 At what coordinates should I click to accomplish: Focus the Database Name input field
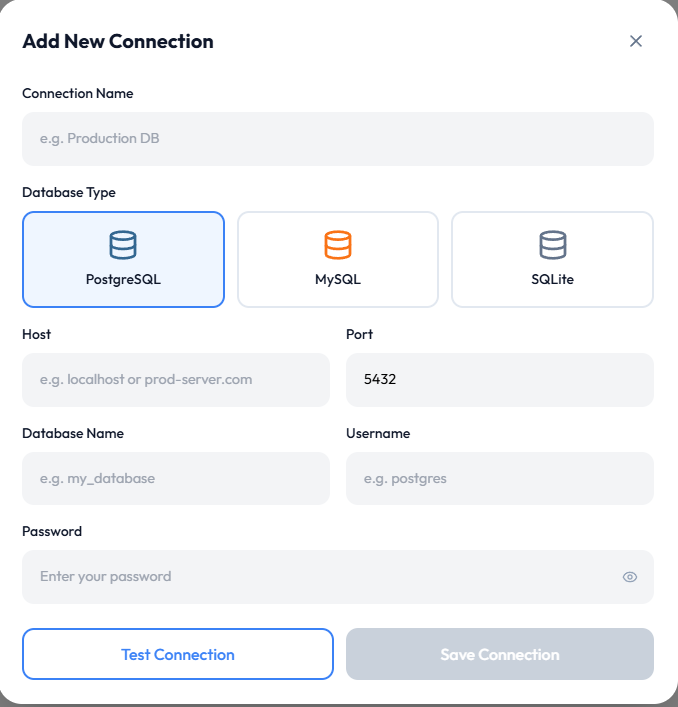(x=176, y=479)
